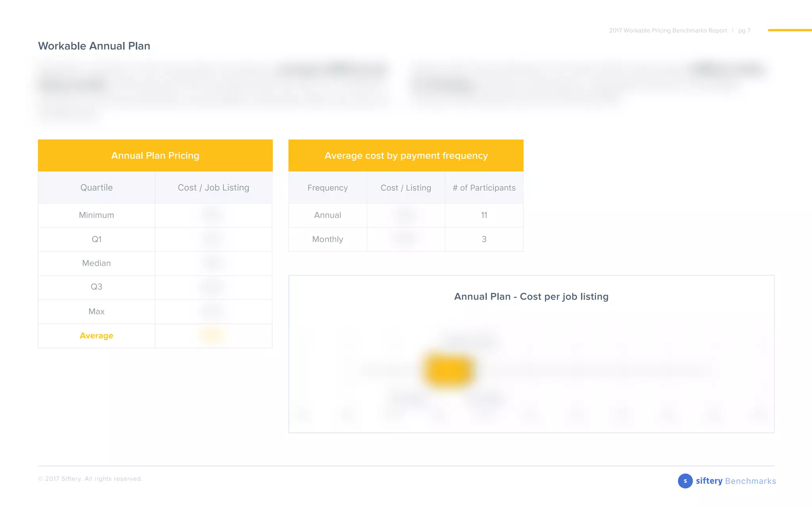812x508 pixels.
Task: Click the yellow box in the chart
Action: click(x=449, y=370)
